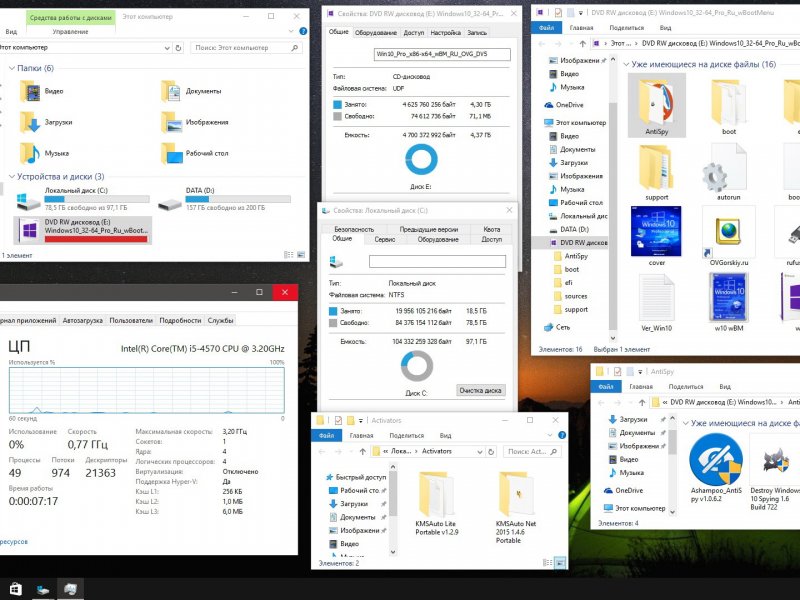Open KMSAuto Lite Portable v1.2.9 folder
Image resolution: width=800 pixels, height=600 pixels.
[436, 503]
